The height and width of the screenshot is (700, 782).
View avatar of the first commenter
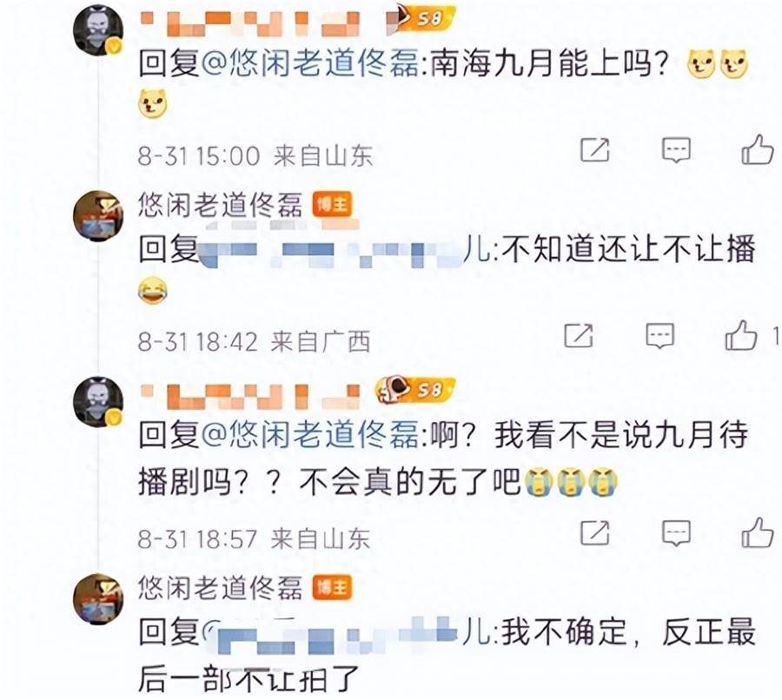98,31
